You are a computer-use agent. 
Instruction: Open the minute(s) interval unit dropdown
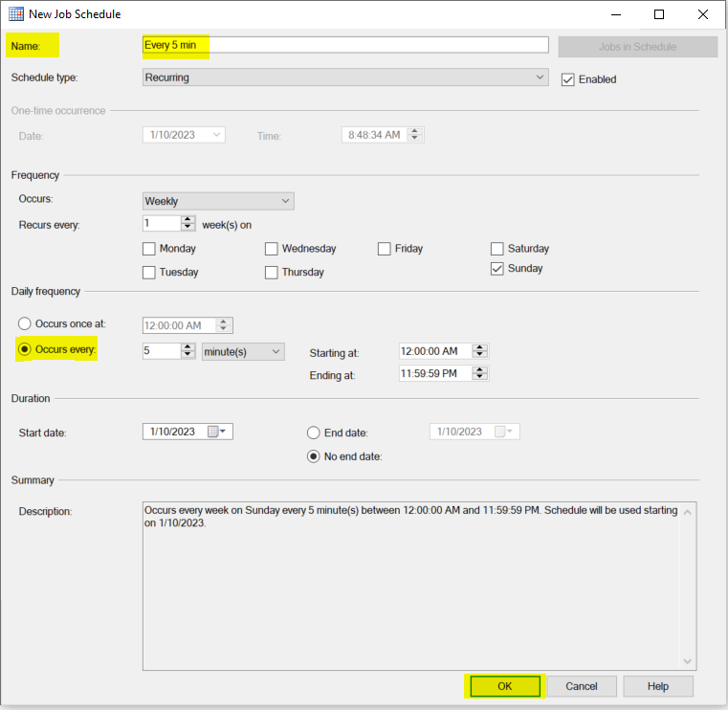(243, 351)
